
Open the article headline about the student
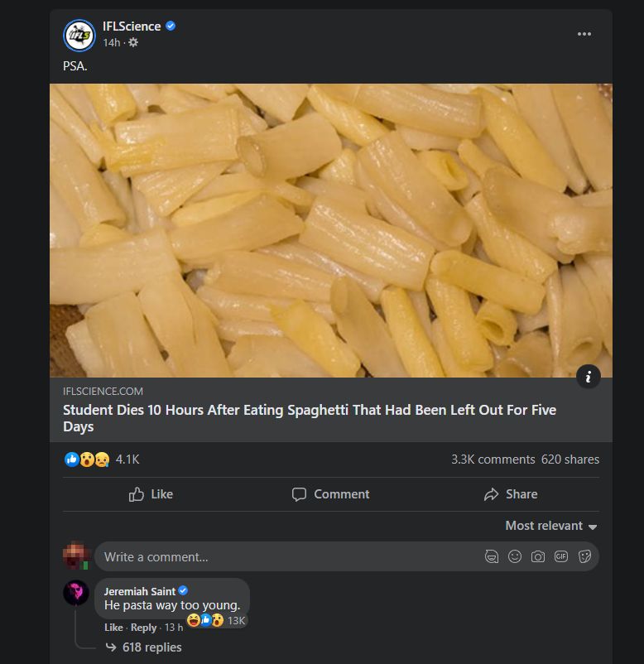point(308,410)
